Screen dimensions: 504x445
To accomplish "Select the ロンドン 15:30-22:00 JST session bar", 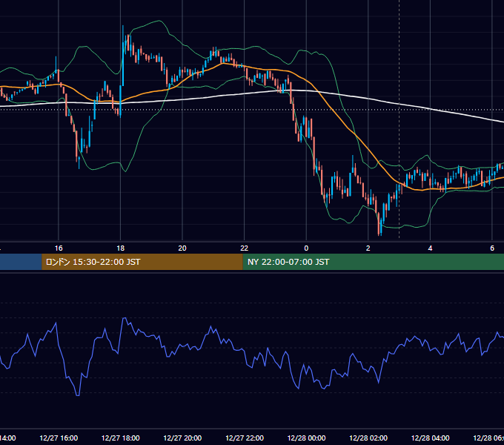I will tap(142, 262).
